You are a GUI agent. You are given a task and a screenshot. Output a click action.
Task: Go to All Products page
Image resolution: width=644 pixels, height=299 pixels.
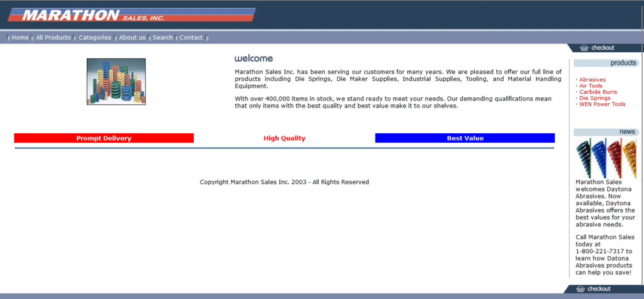coord(53,38)
